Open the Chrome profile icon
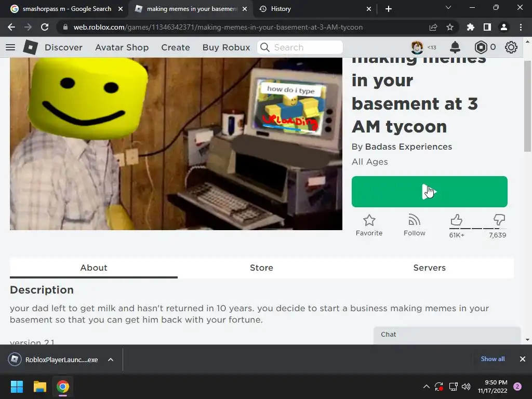The image size is (532, 399). 504,27
